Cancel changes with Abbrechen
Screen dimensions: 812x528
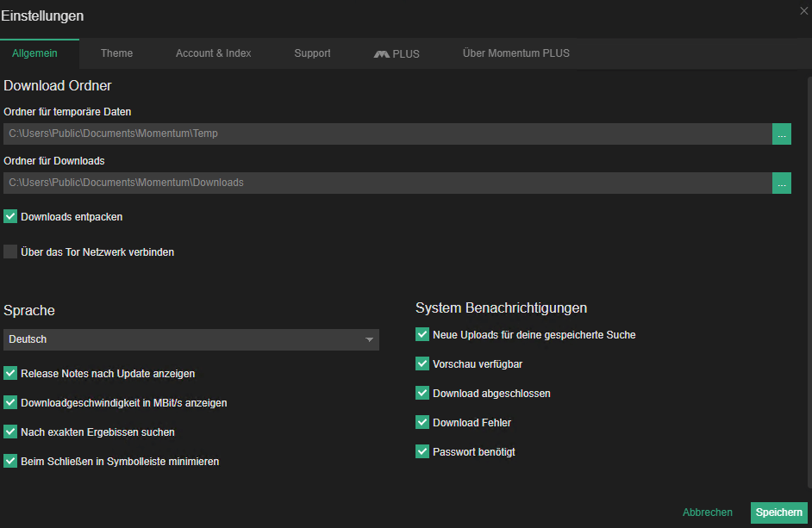pos(707,512)
